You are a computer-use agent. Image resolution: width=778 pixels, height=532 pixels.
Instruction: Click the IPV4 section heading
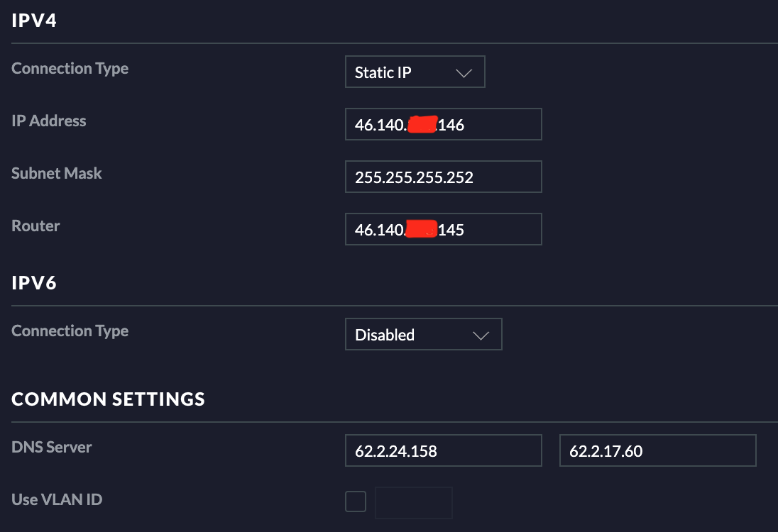34,21
